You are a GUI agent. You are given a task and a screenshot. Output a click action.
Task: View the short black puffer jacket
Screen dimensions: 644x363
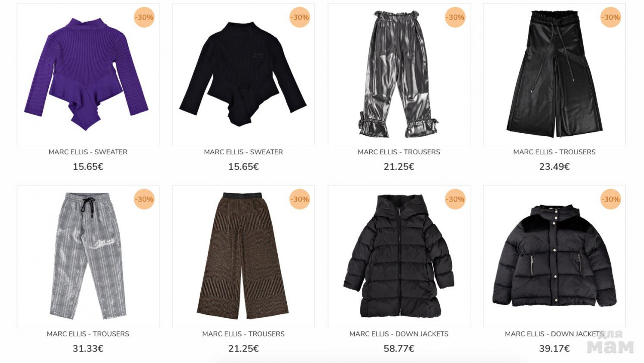(554, 256)
